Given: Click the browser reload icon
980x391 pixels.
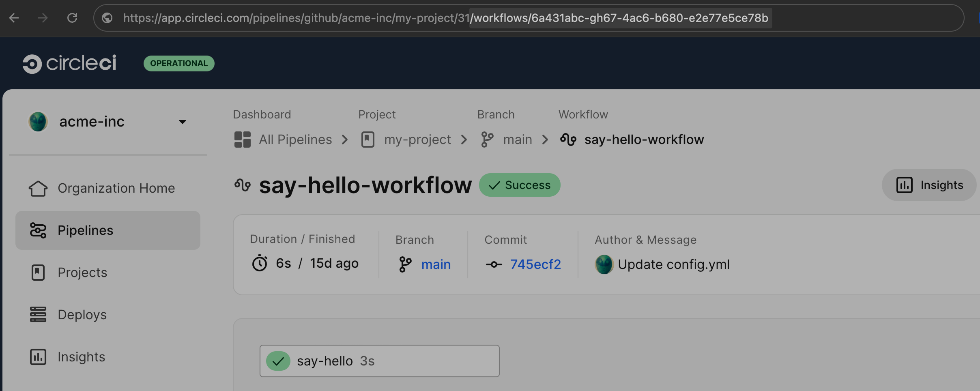Looking at the screenshot, I should (x=72, y=18).
